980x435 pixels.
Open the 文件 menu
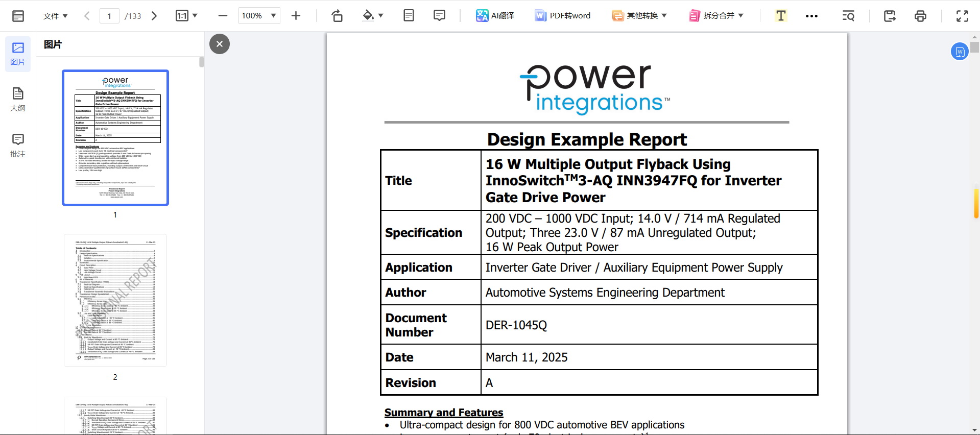tap(55, 16)
